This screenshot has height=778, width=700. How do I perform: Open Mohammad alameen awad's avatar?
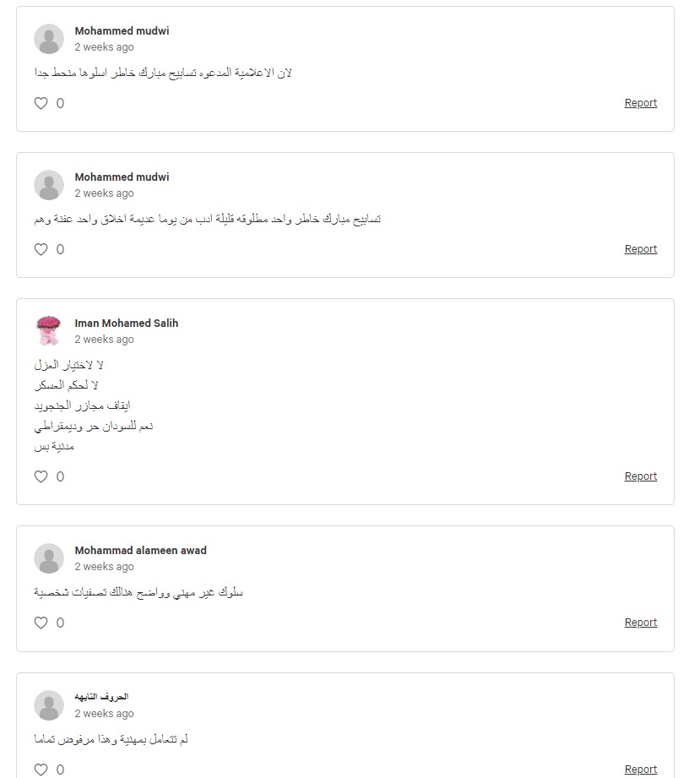tap(49, 558)
